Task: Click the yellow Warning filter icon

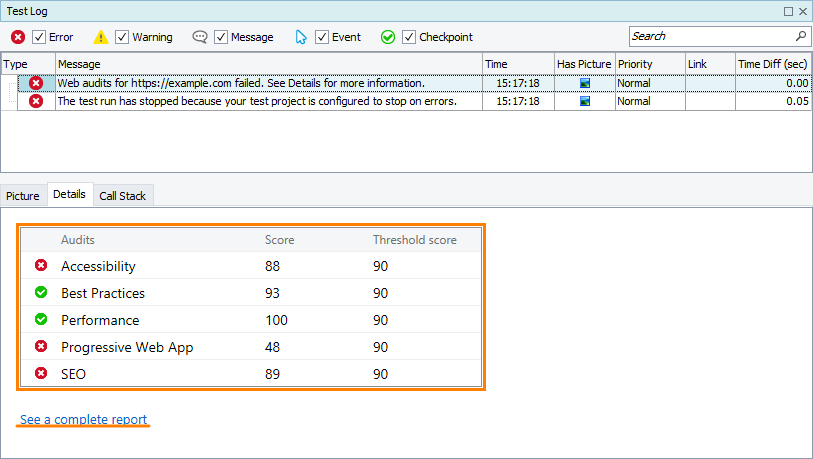Action: (101, 37)
